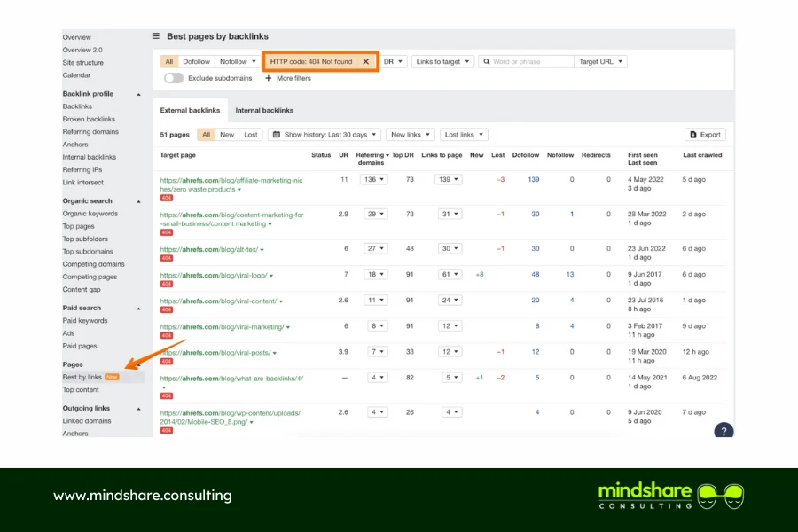Click the search magnifier icon

pyautogui.click(x=486, y=61)
